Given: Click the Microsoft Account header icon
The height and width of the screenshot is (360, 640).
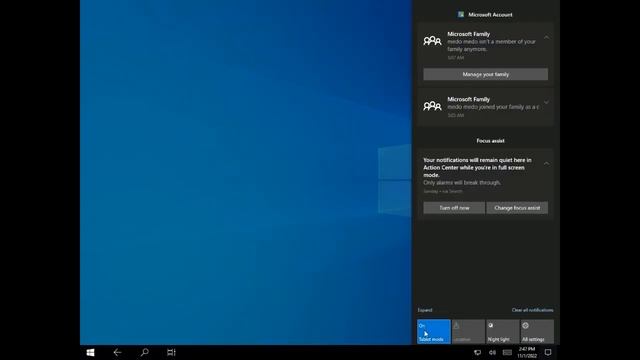Looking at the screenshot, I should click(461, 15).
